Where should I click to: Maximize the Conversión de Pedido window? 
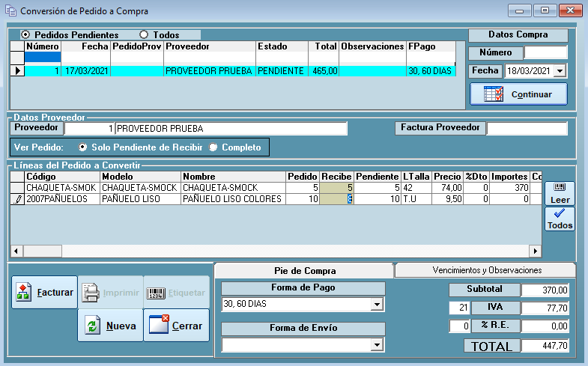(x=545, y=10)
